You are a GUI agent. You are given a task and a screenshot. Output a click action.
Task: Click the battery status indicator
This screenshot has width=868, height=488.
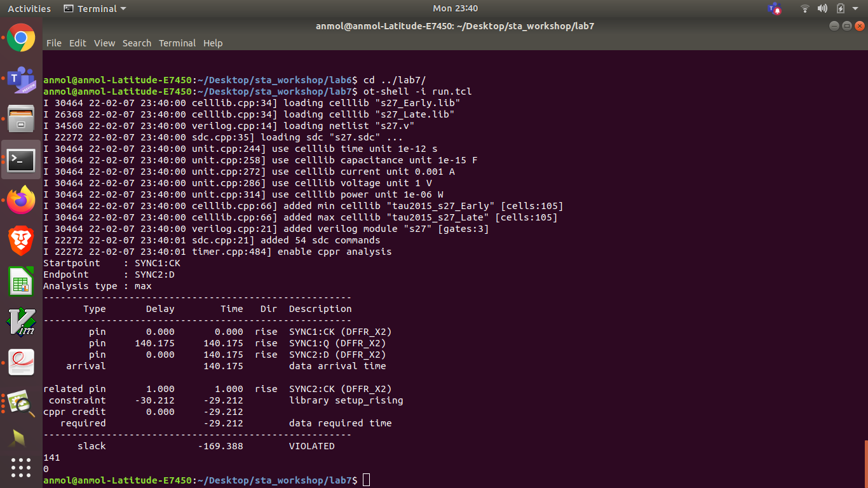pyautogui.click(x=839, y=8)
